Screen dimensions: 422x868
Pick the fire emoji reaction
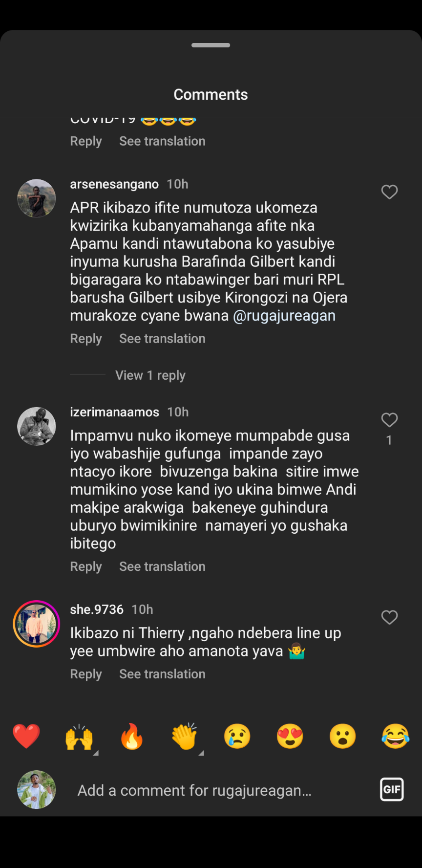coord(132,736)
